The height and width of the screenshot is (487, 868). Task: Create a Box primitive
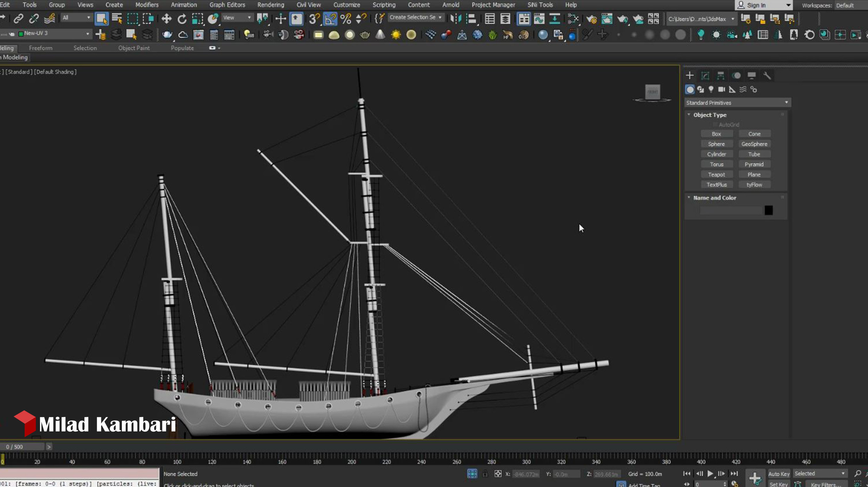click(x=717, y=134)
